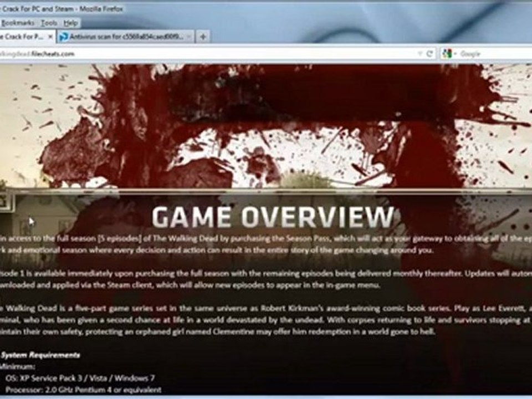Screen dimensions: 532x399
Task: Click the 'Robert Kirkman's award-winning' paragraph line
Action: (x=266, y=309)
